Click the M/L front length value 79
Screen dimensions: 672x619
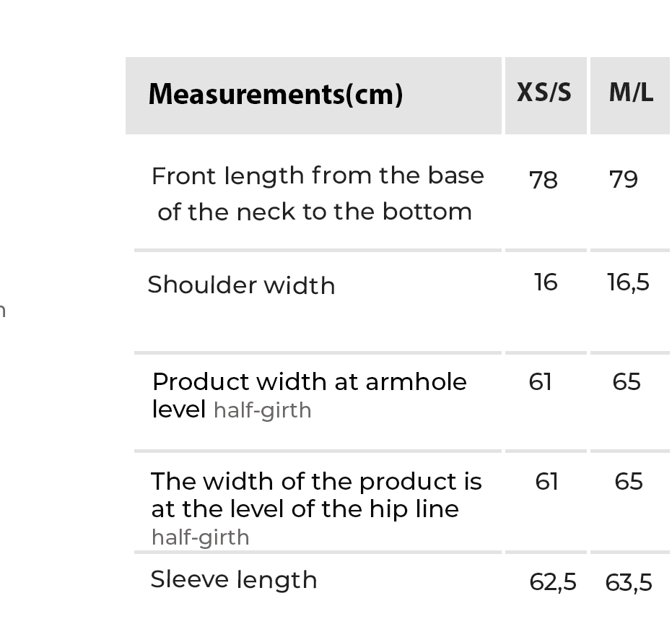click(624, 179)
